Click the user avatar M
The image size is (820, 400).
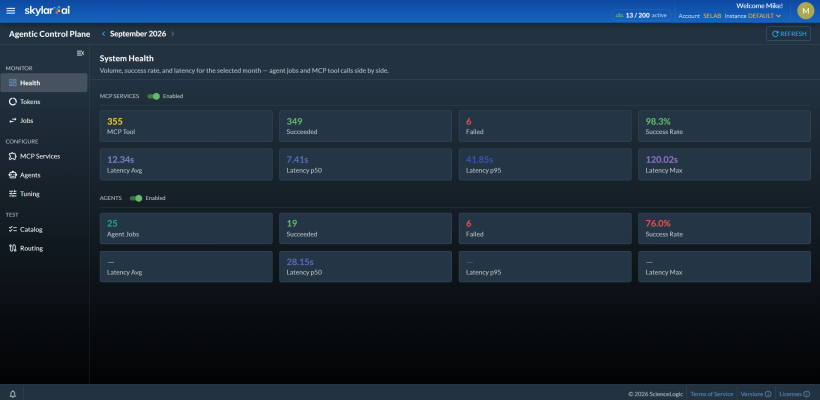tap(805, 10)
